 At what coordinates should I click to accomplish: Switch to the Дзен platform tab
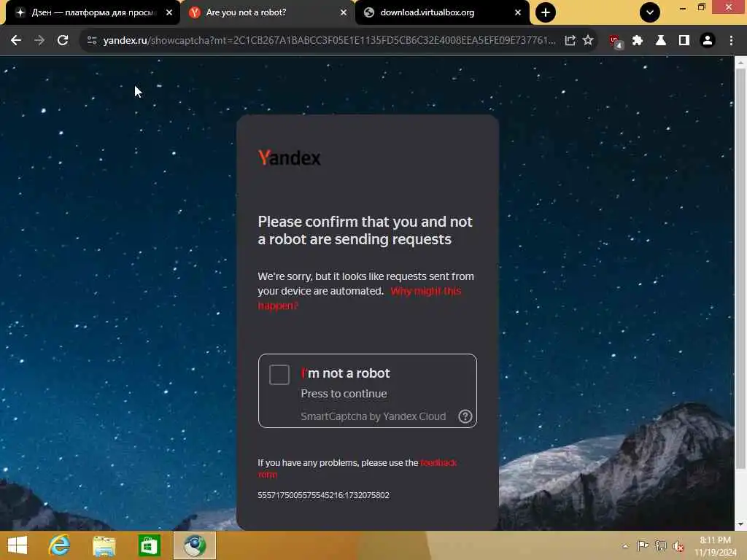pos(93,12)
